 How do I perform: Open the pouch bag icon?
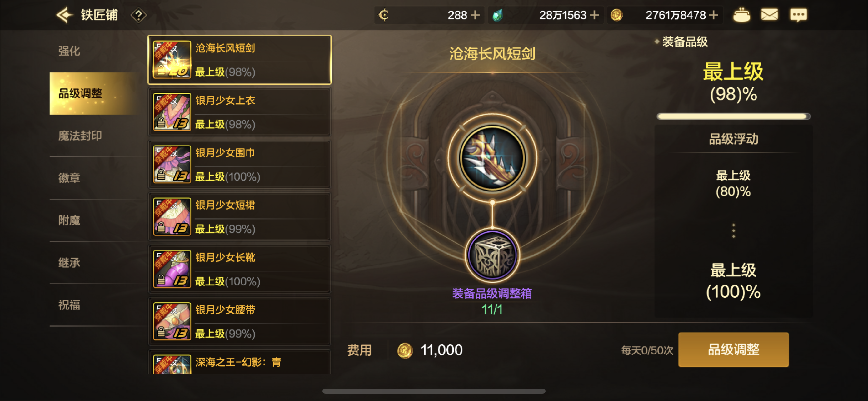(x=741, y=15)
